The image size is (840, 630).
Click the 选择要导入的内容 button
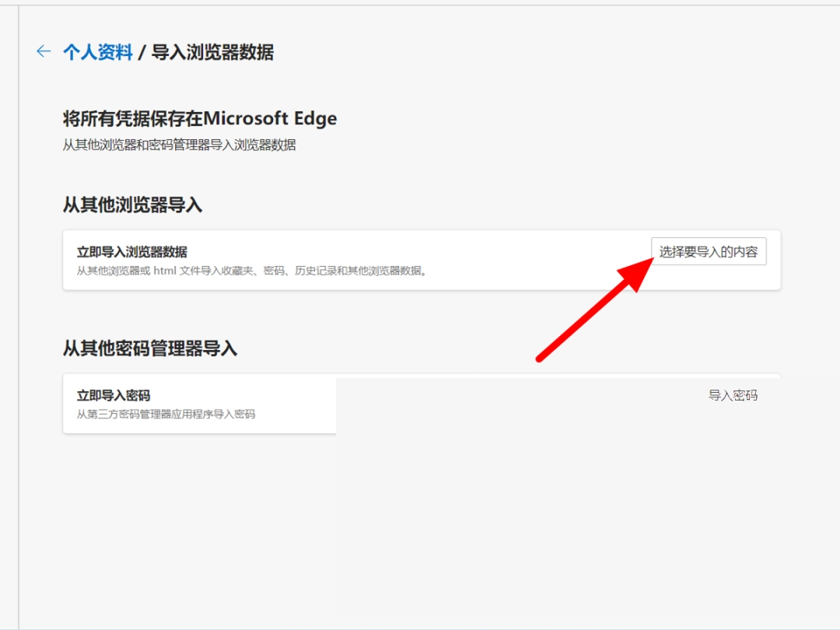(709, 251)
